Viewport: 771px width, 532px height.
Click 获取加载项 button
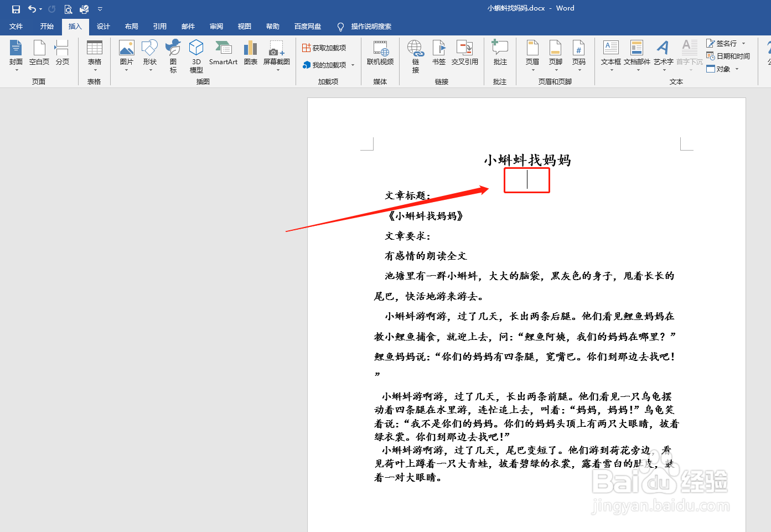pyautogui.click(x=324, y=48)
